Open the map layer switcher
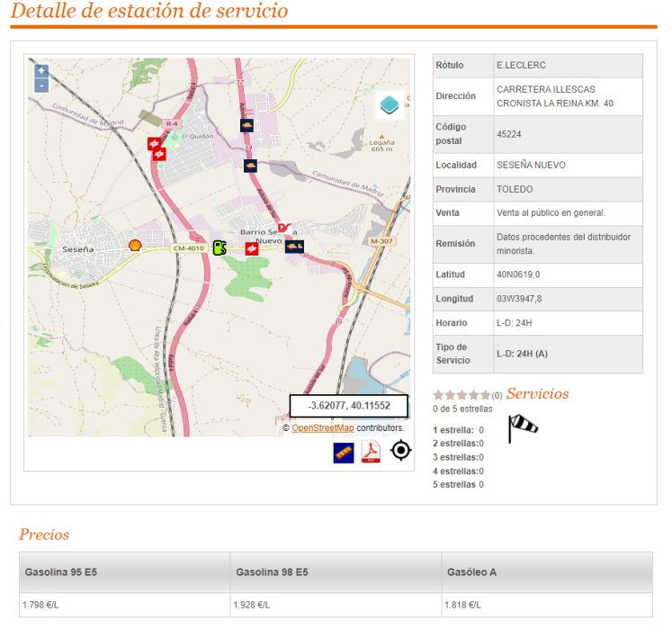Screen dimensions: 672x630 click(390, 105)
